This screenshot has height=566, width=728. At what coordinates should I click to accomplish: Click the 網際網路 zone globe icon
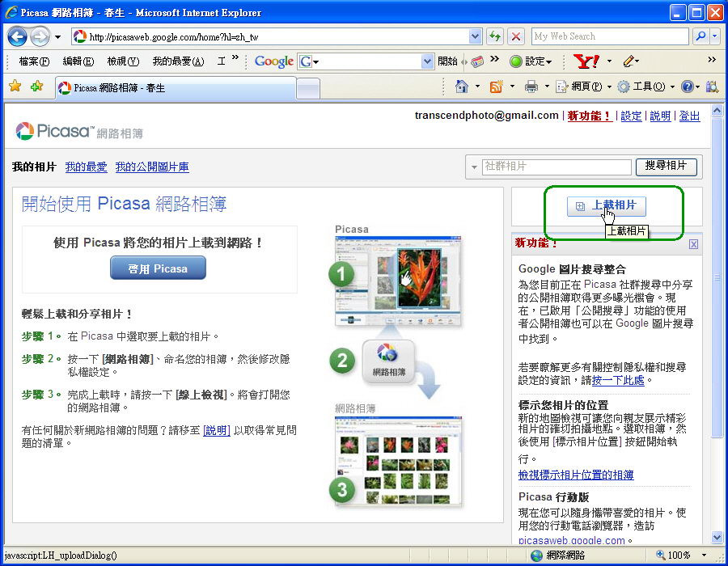(x=536, y=555)
